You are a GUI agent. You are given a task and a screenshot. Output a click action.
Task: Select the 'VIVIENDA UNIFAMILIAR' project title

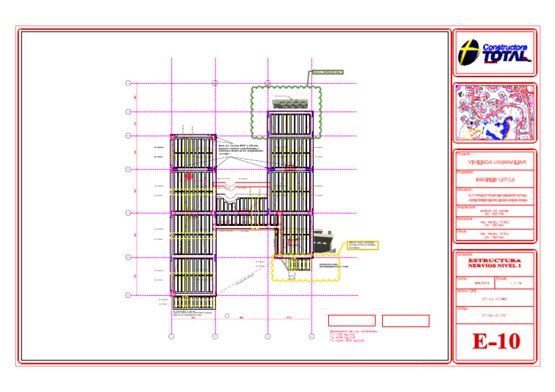pos(497,162)
